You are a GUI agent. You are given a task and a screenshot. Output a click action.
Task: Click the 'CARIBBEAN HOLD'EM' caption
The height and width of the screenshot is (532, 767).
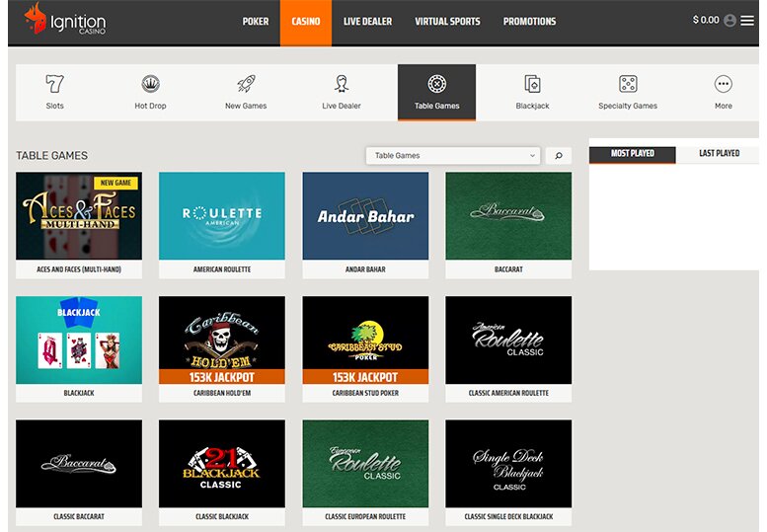pos(222,393)
